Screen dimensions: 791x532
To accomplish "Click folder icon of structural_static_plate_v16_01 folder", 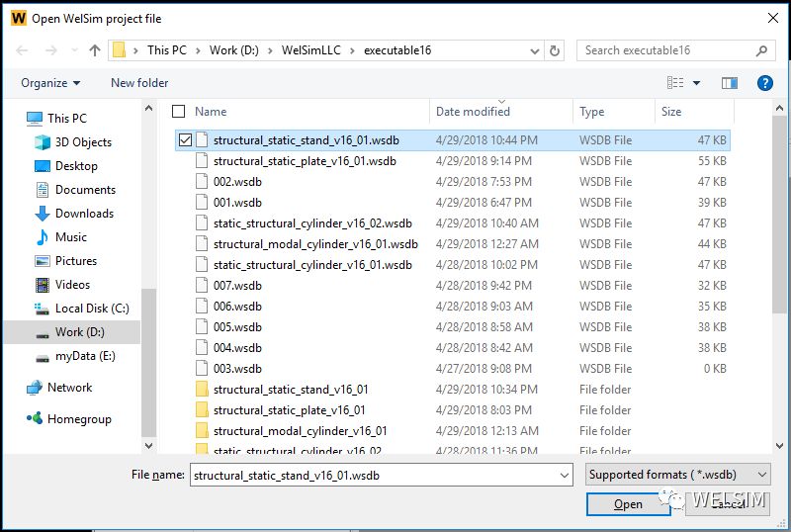I will [202, 409].
